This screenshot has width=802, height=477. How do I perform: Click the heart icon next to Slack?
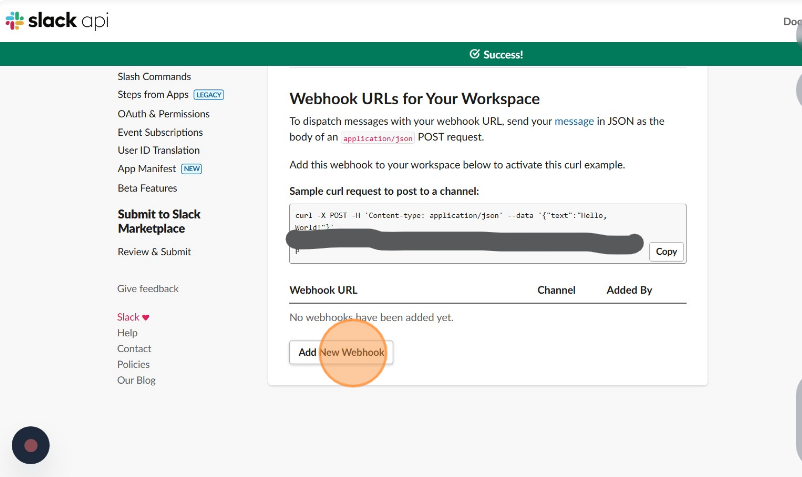(x=146, y=317)
